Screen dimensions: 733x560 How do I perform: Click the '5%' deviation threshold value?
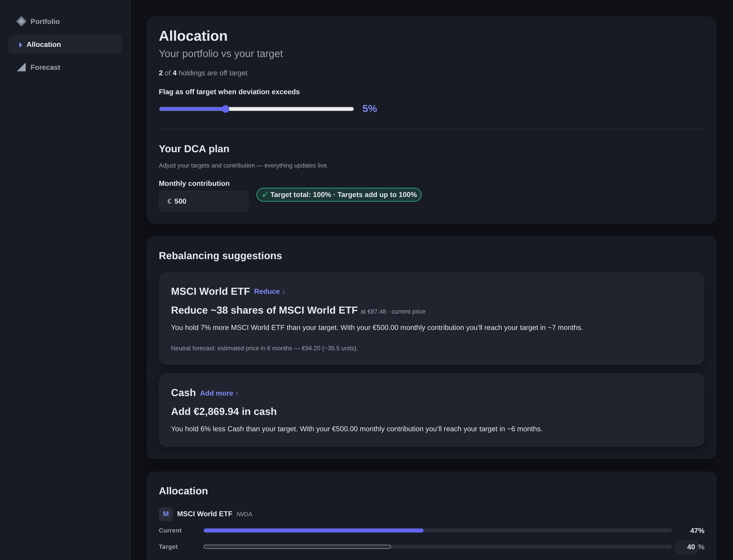point(370,109)
